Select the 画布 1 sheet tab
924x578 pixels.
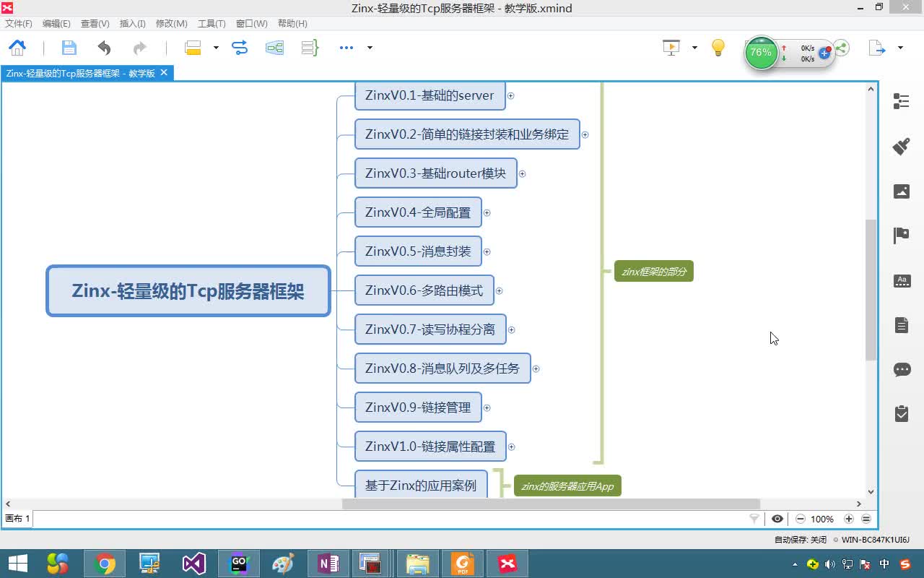click(18, 519)
